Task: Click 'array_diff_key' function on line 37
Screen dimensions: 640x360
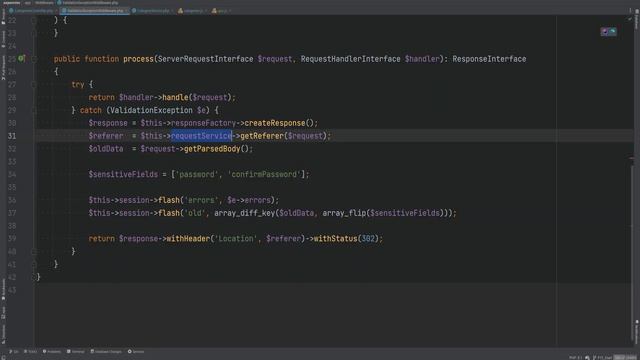Action: point(244,213)
